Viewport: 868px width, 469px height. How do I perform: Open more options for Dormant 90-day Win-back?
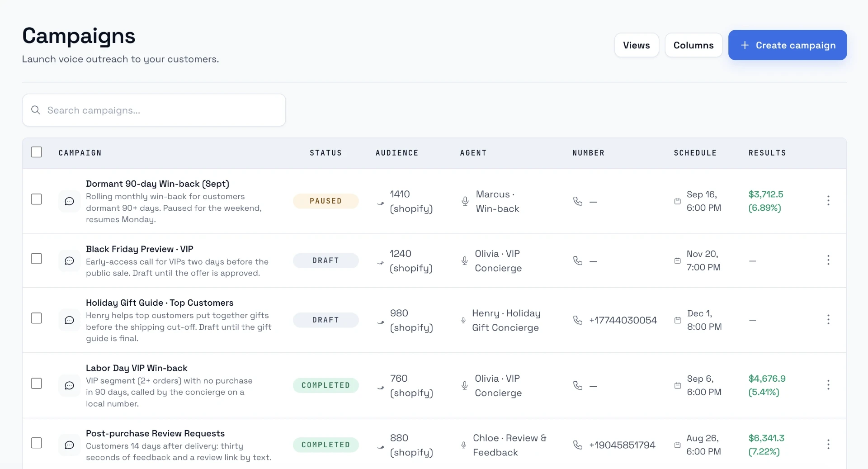click(828, 201)
